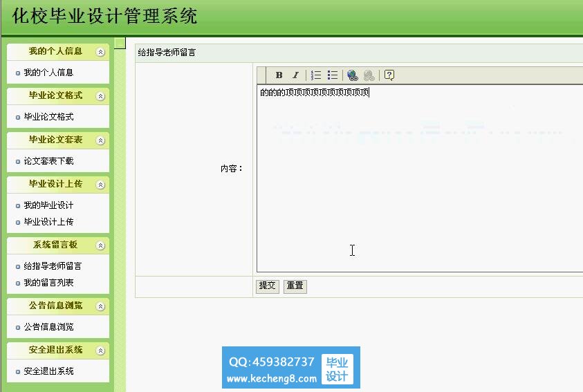Open the 毕业设计上传 link

(x=48, y=222)
